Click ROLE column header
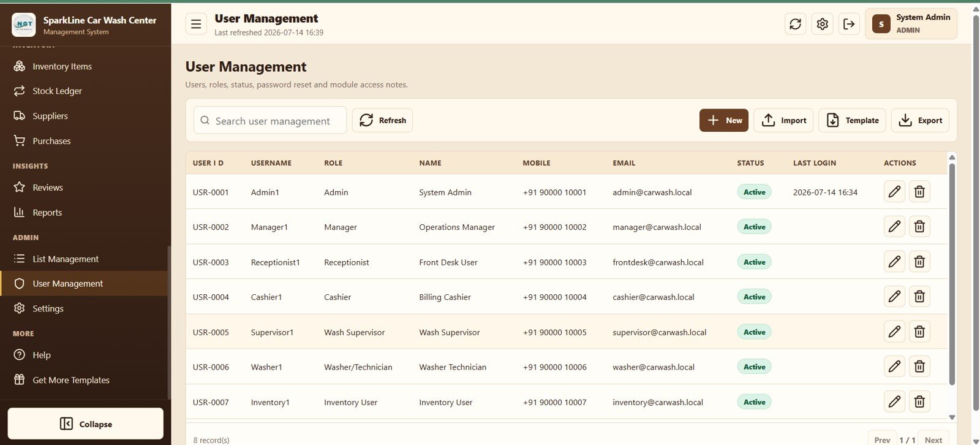The width and height of the screenshot is (980, 445). tap(333, 163)
